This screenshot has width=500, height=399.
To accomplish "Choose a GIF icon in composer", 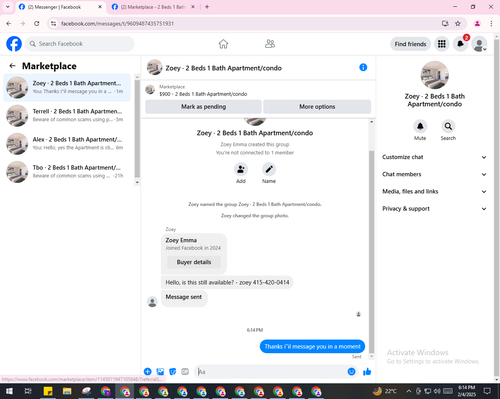I will (x=185, y=371).
